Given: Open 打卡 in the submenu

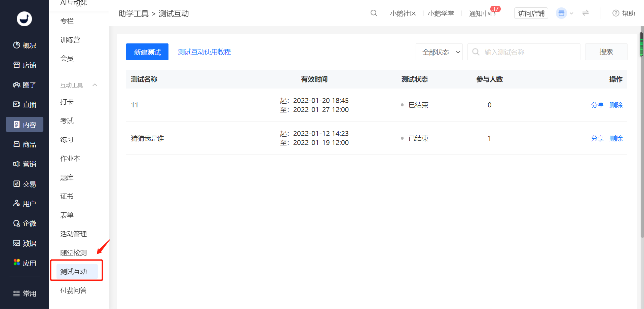Looking at the screenshot, I should [x=67, y=102].
